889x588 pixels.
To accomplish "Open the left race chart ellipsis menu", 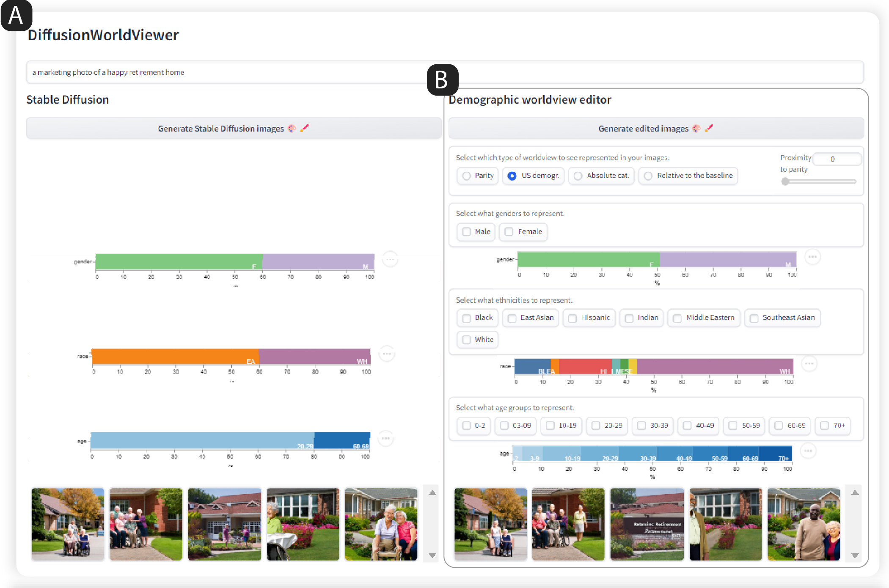I will (386, 354).
